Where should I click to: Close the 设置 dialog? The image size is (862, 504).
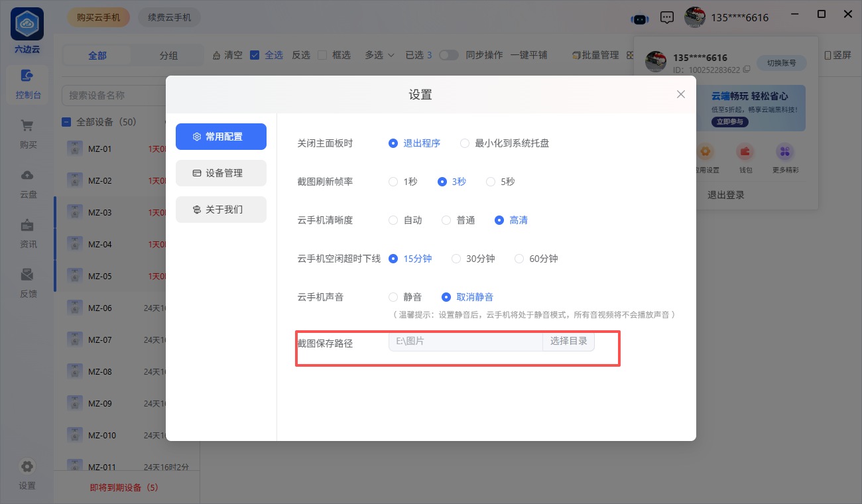tap(680, 94)
